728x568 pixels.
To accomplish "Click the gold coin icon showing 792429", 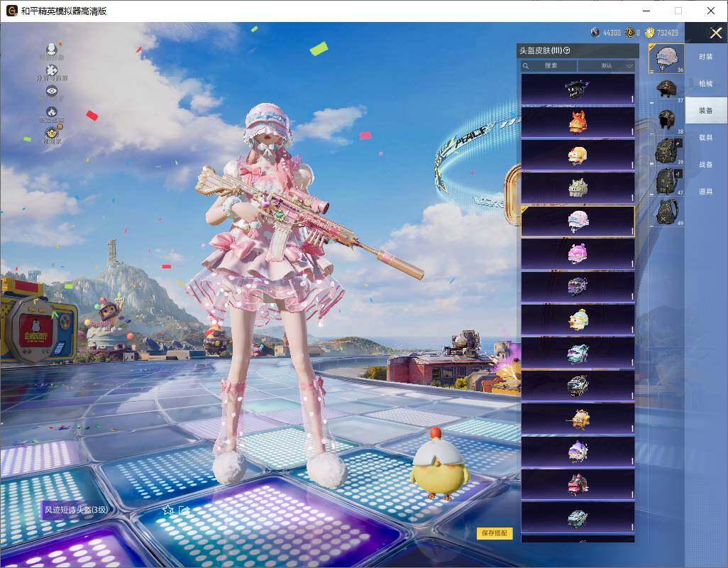I will pyautogui.click(x=649, y=33).
